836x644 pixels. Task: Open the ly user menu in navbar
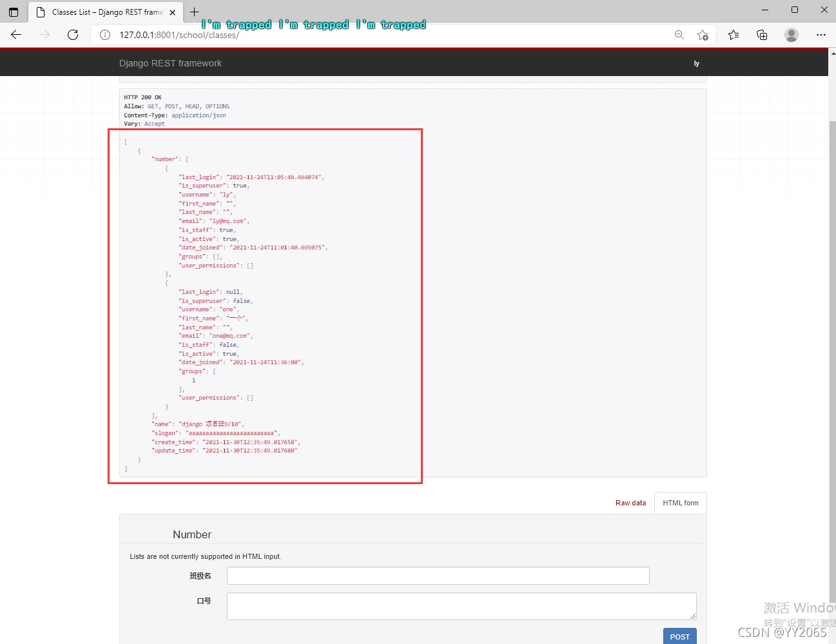pyautogui.click(x=696, y=63)
